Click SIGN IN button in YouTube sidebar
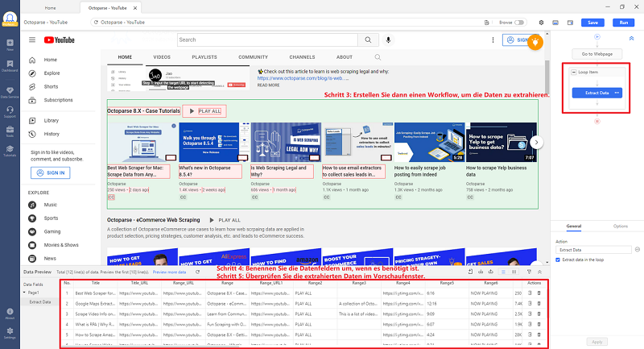644x349 pixels. [x=51, y=173]
